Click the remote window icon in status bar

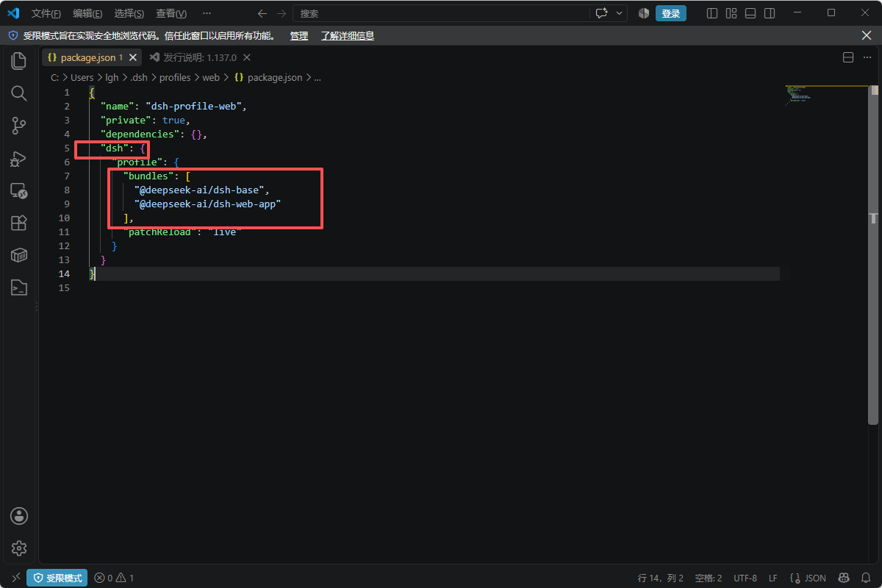[16, 578]
